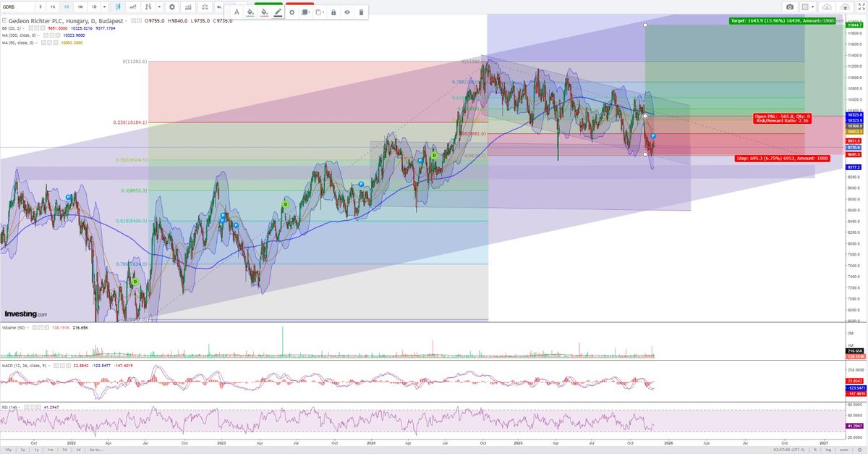The width and height of the screenshot is (868, 454).
Task: Hide the selected drawing using eye icon
Action: point(347,12)
